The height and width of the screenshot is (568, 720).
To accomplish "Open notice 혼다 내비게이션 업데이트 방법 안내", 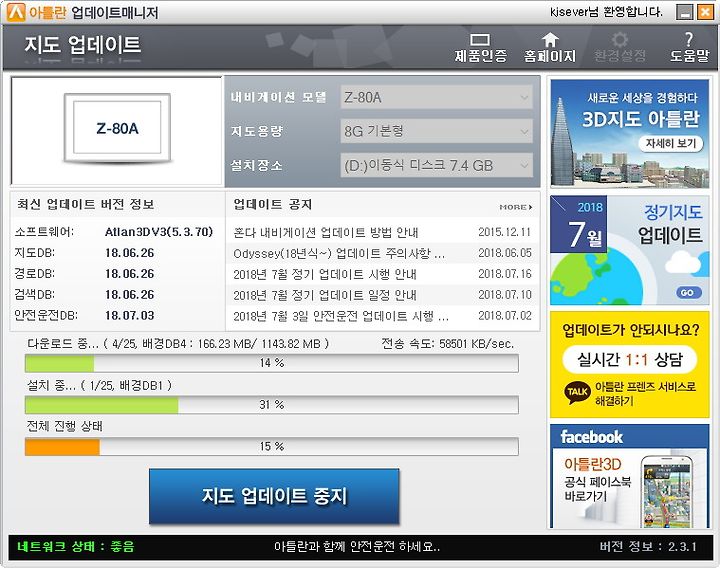I will pos(326,232).
